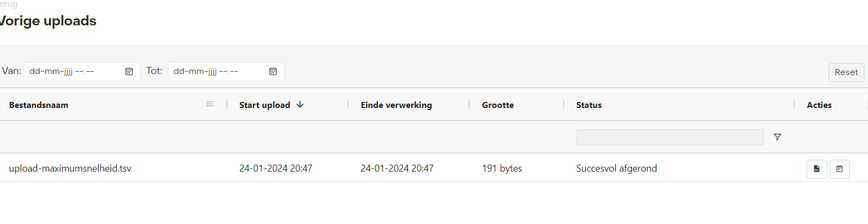Toggle the Start upload sort arrow
Image resolution: width=868 pixels, height=224 pixels.
click(300, 104)
